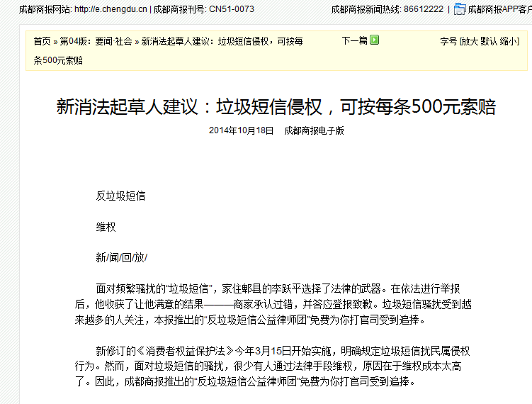This screenshot has height=404, width=532.
Task: Click 成都商报电子版 source label
Action: click(314, 130)
